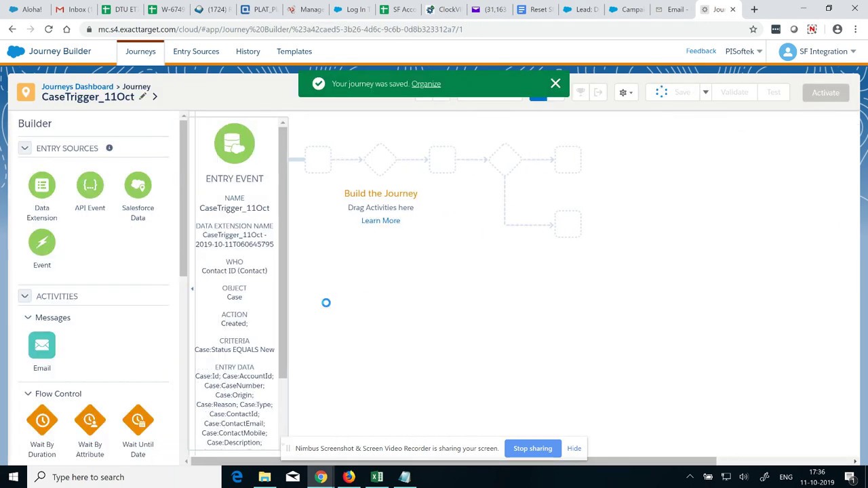The image size is (868, 488).
Task: Open the Save options dropdown arrow
Action: [705, 92]
